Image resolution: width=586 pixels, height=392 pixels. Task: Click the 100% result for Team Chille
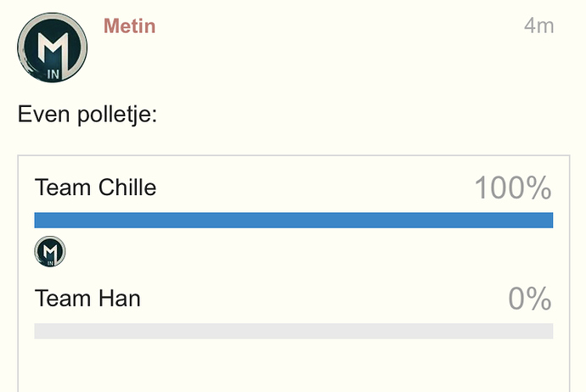coord(513,188)
